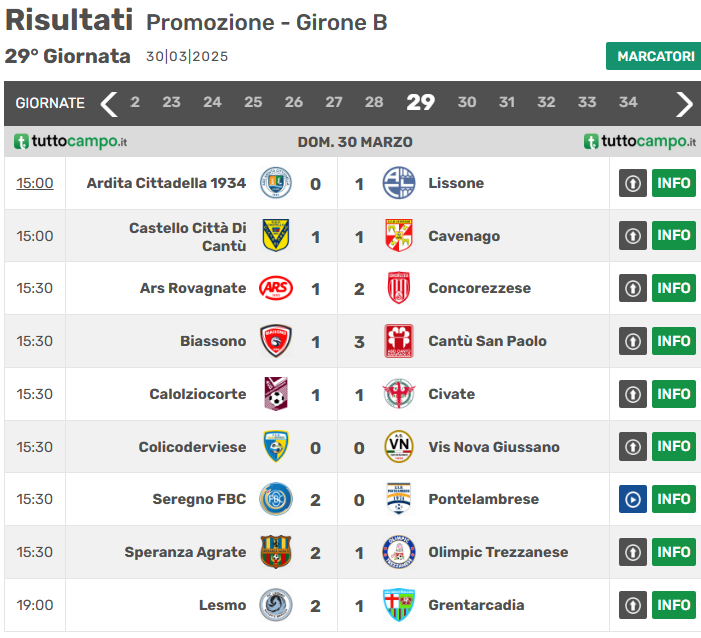
Task: Open INFO for Calolziocorte vs Civate
Action: click(x=674, y=394)
